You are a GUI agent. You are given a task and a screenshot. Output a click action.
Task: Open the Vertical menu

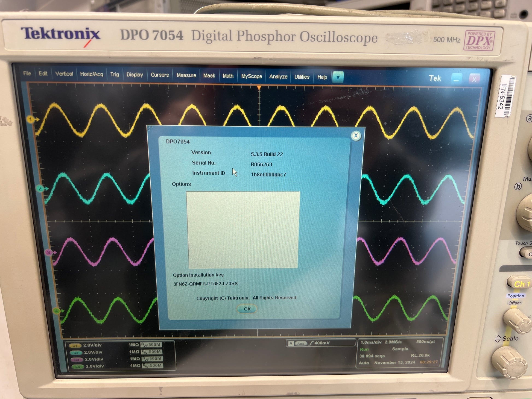[x=64, y=74]
